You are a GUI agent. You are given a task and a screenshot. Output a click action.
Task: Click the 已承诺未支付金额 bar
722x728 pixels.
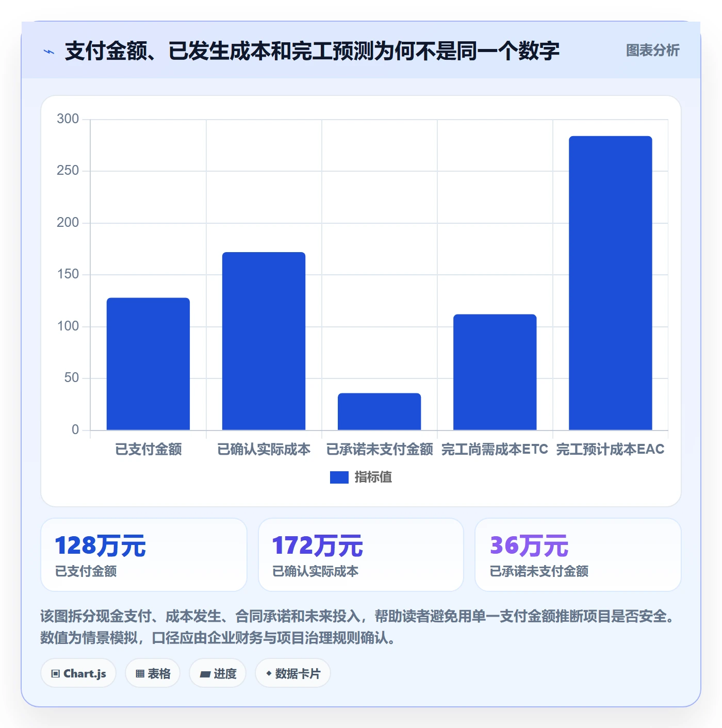tap(379, 411)
